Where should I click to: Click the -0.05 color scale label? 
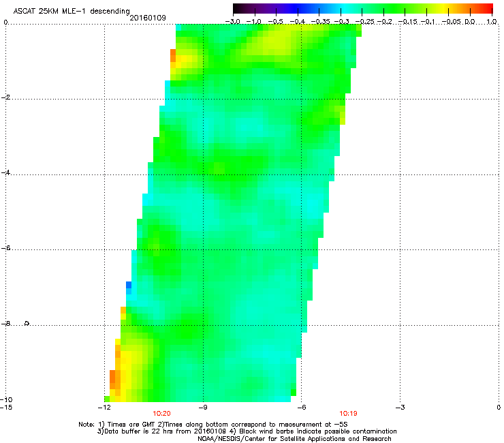(452, 22)
